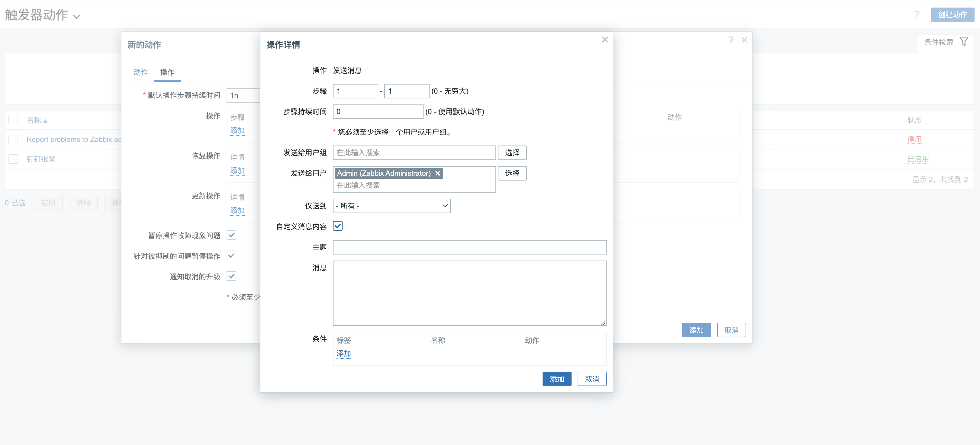Click the 禁用 bulk button
The image size is (980, 445).
tap(83, 203)
